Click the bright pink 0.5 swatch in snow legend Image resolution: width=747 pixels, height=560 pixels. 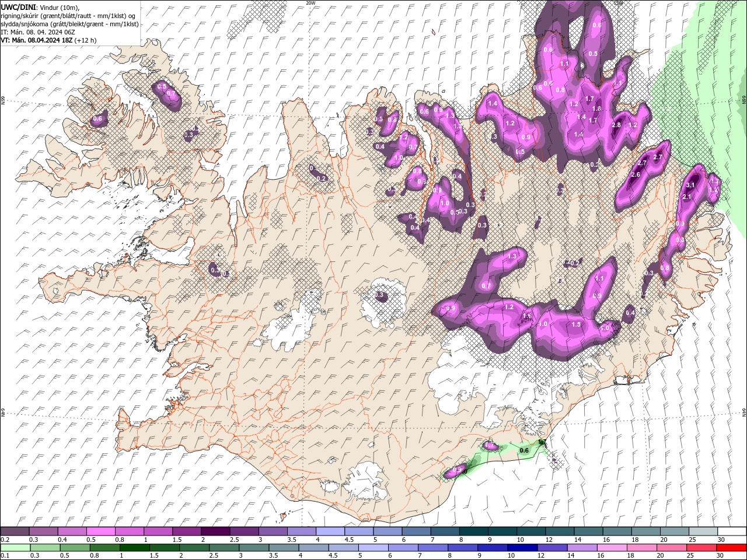point(100,531)
